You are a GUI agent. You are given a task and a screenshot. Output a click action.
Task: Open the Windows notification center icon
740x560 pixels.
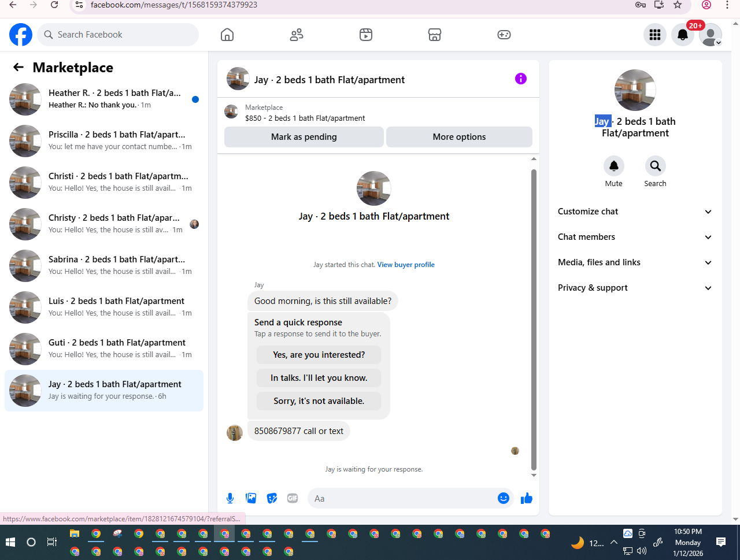click(x=721, y=542)
